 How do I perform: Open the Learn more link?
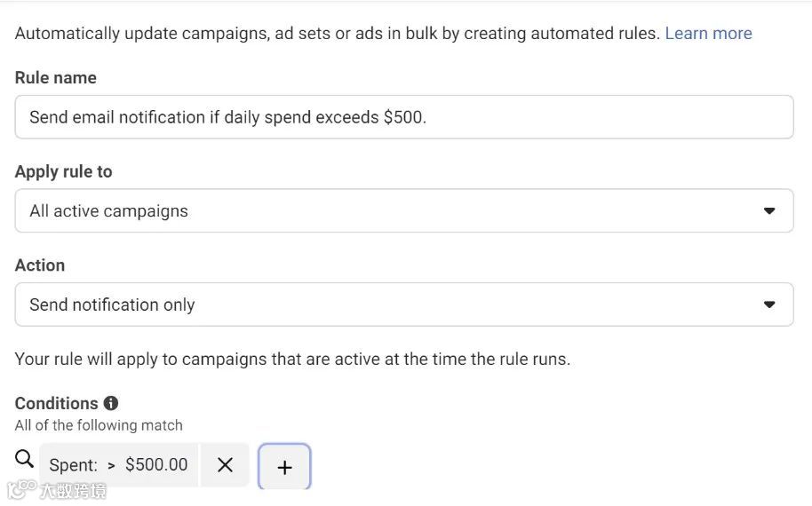pos(708,34)
